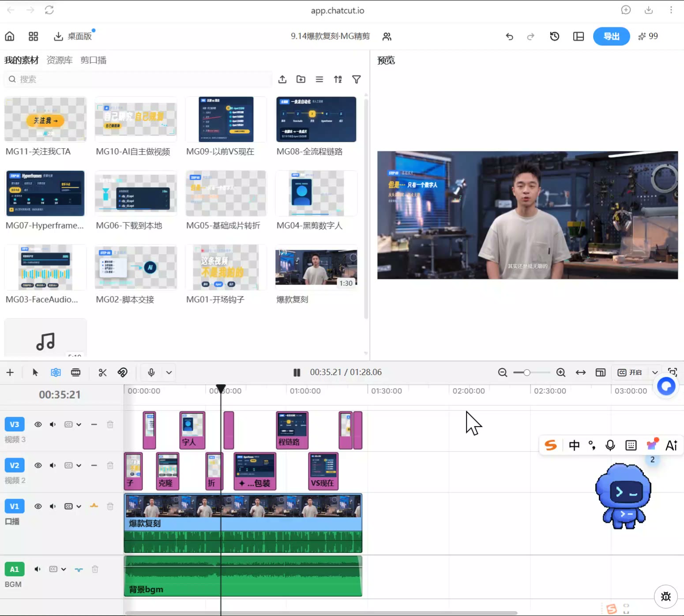Click the zoom in magnifier on timeline

click(561, 372)
